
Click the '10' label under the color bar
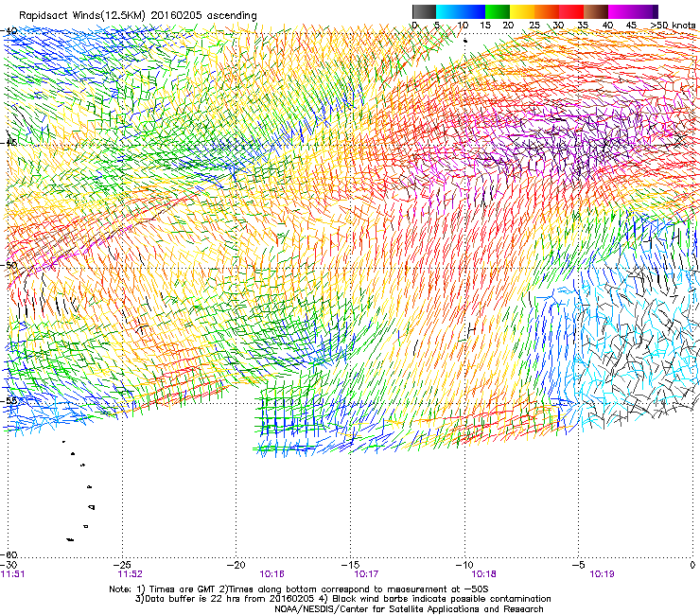click(x=463, y=26)
